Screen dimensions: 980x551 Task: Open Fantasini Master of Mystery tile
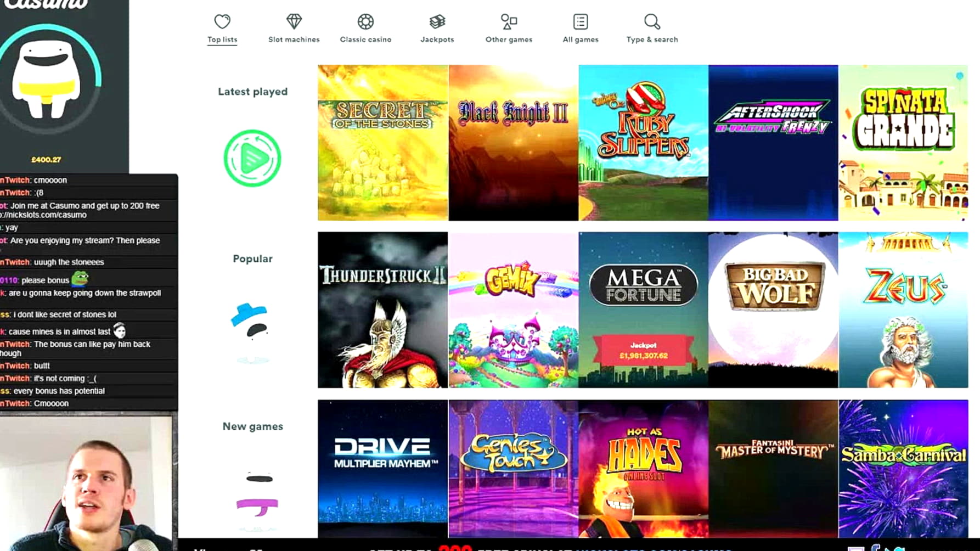[773, 469]
